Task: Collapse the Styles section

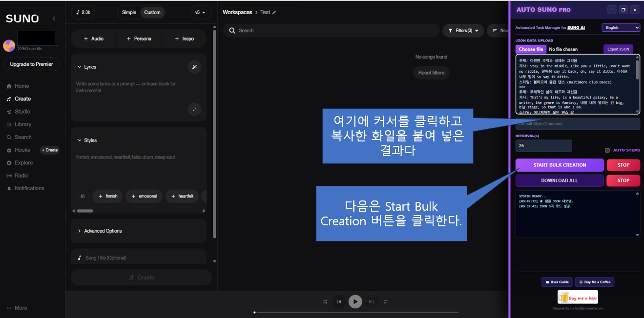Action: tap(87, 140)
